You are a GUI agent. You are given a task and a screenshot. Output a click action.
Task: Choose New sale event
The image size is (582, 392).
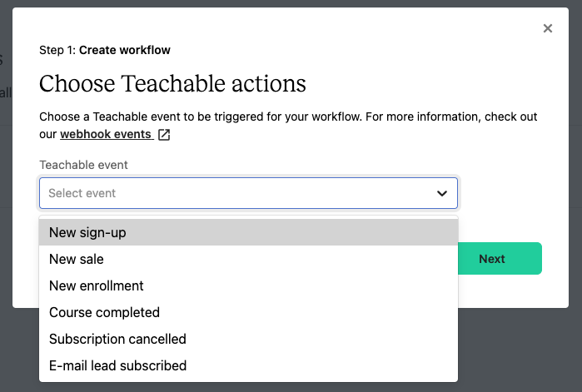pos(248,259)
